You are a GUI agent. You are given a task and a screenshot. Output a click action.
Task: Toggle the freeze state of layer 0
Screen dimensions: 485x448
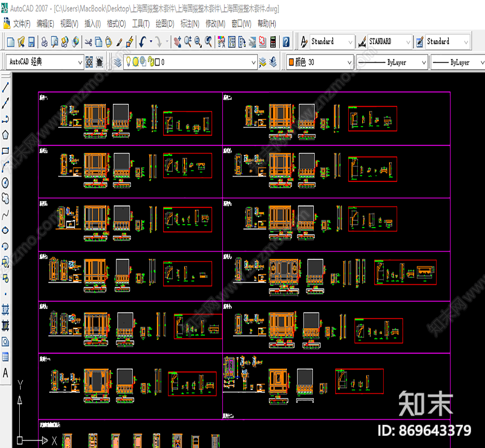click(x=135, y=62)
